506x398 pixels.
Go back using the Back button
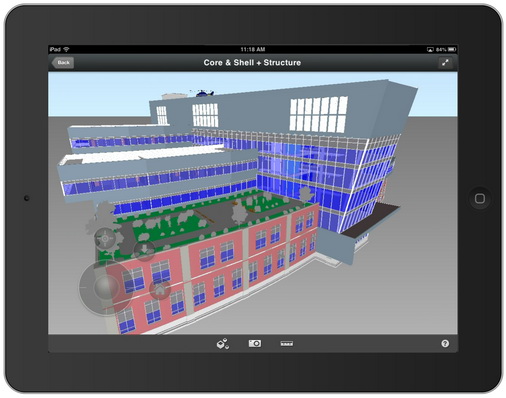[x=63, y=62]
